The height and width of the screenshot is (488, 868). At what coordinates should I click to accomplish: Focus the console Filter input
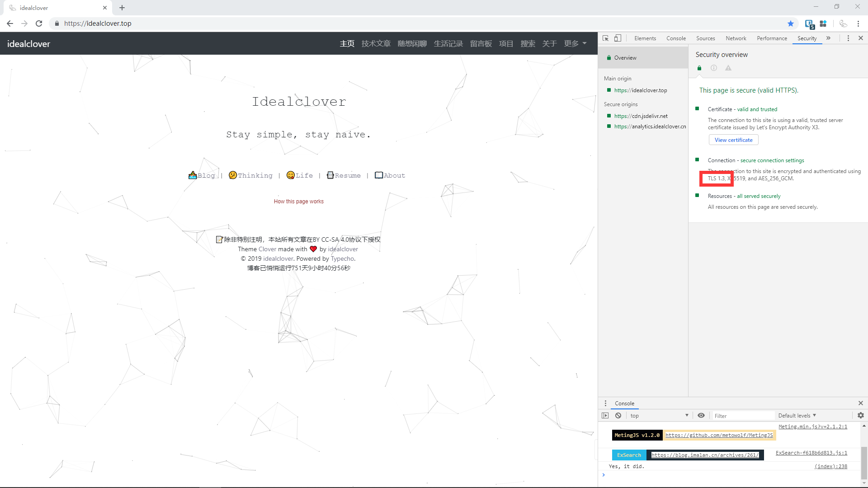pos(742,416)
